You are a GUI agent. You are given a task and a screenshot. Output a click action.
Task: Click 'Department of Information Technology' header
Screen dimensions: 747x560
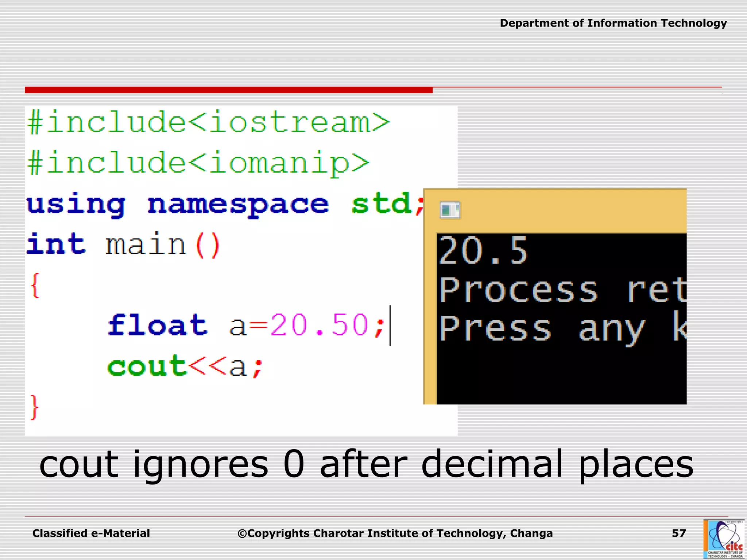(x=613, y=23)
